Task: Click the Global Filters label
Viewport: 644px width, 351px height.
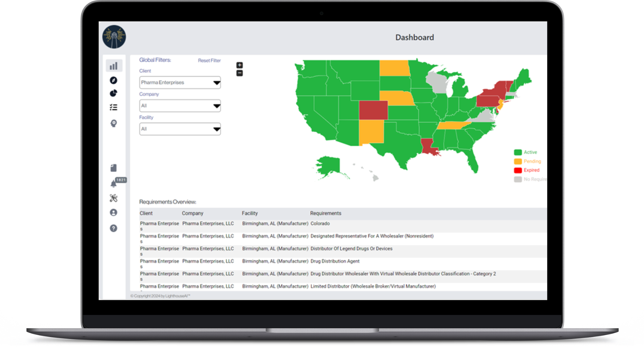Action: 155,60
